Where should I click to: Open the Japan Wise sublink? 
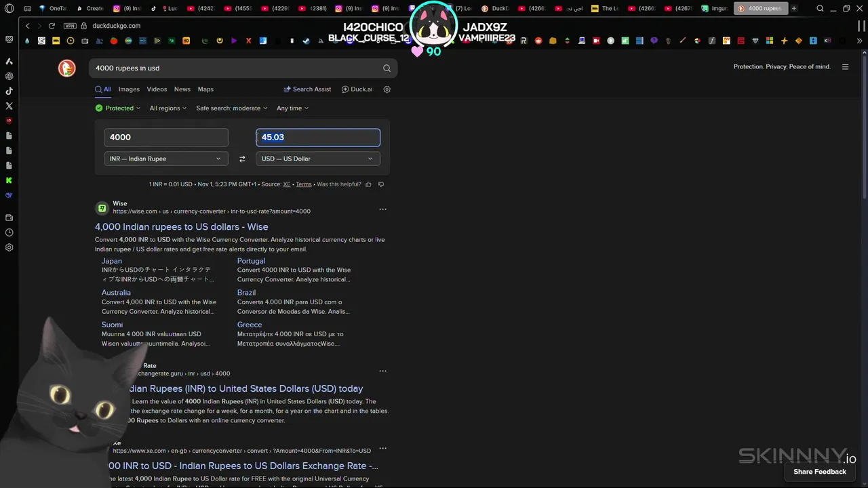[x=112, y=261]
